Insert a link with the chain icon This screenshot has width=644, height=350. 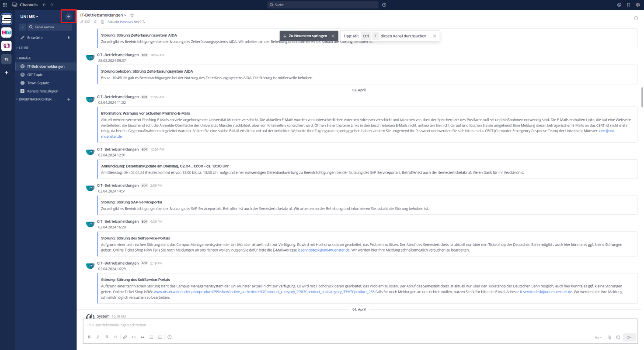point(125,337)
